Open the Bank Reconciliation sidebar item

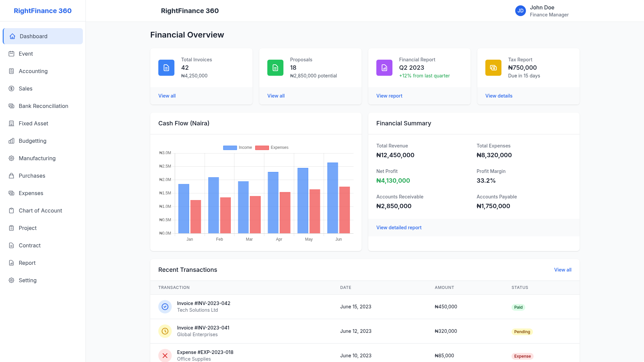tap(43, 106)
